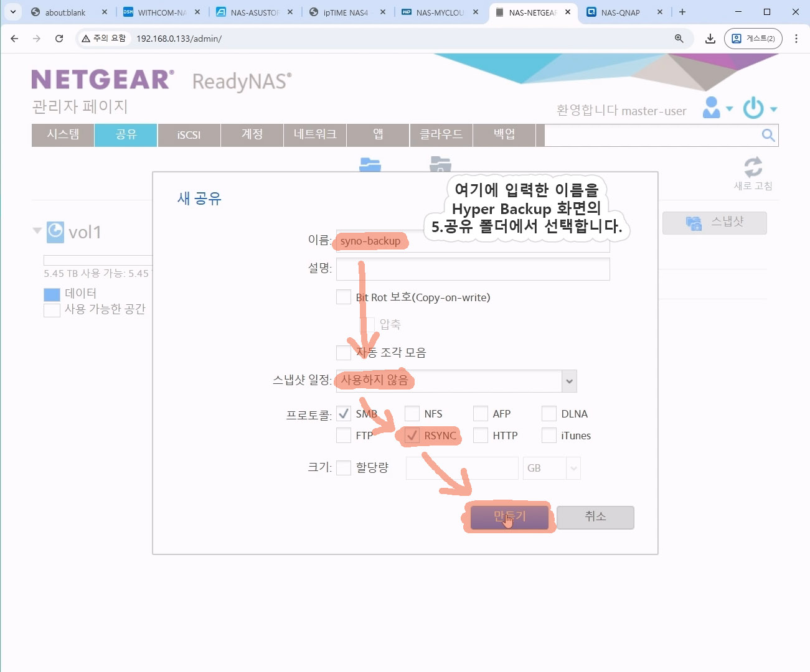Click the 취소 button

point(595,517)
